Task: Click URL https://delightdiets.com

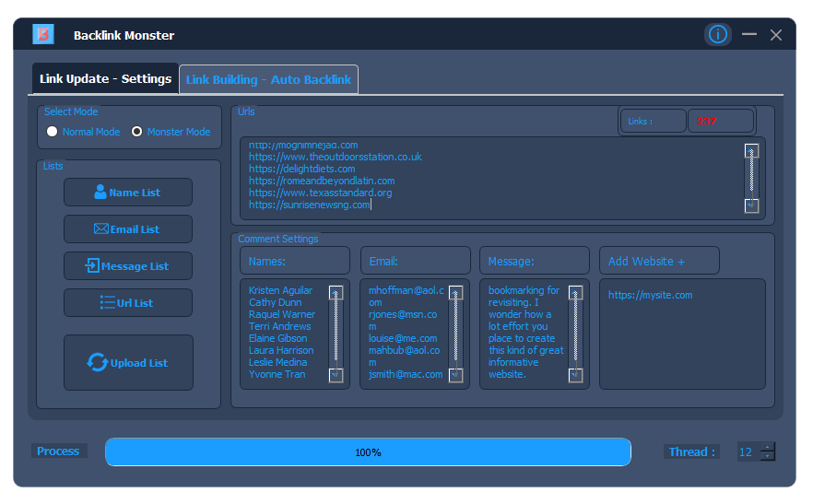Action: tap(301, 169)
